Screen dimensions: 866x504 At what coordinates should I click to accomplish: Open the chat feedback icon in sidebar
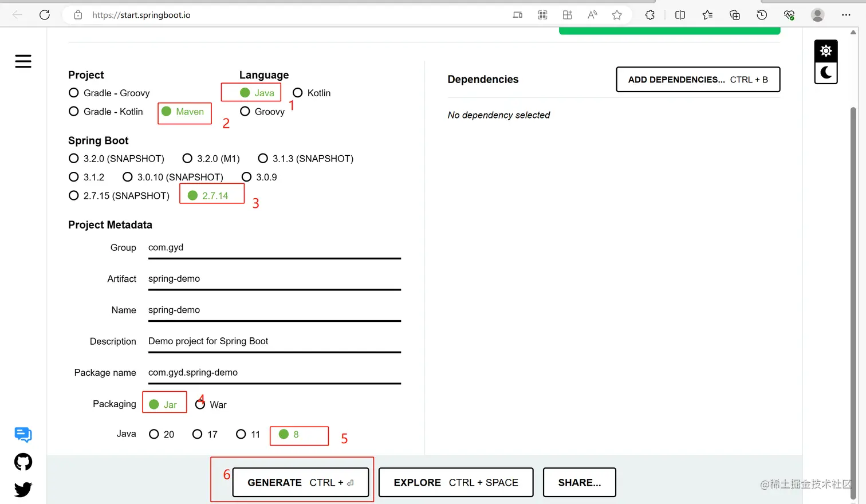[x=23, y=435]
